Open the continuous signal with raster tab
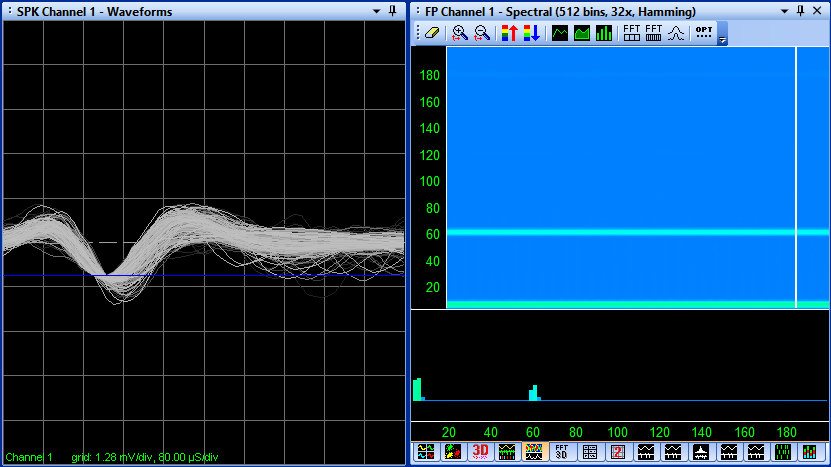This screenshot has width=831, height=467. click(507, 452)
